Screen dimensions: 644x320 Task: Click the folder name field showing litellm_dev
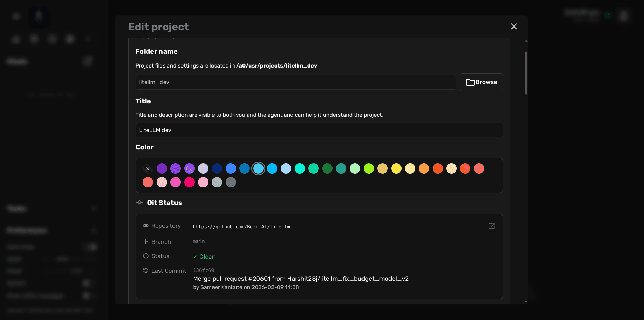[x=296, y=82]
